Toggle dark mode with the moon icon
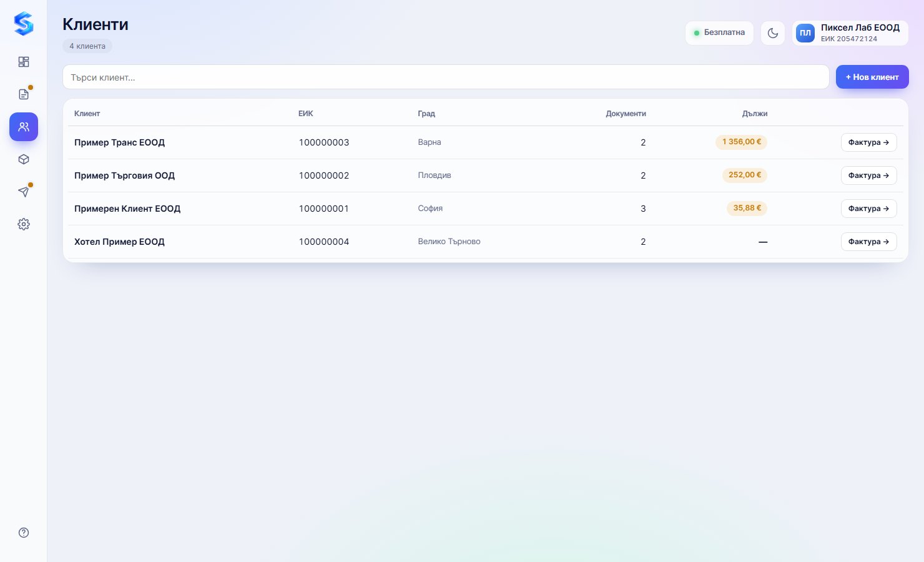This screenshot has height=562, width=924. (x=773, y=33)
